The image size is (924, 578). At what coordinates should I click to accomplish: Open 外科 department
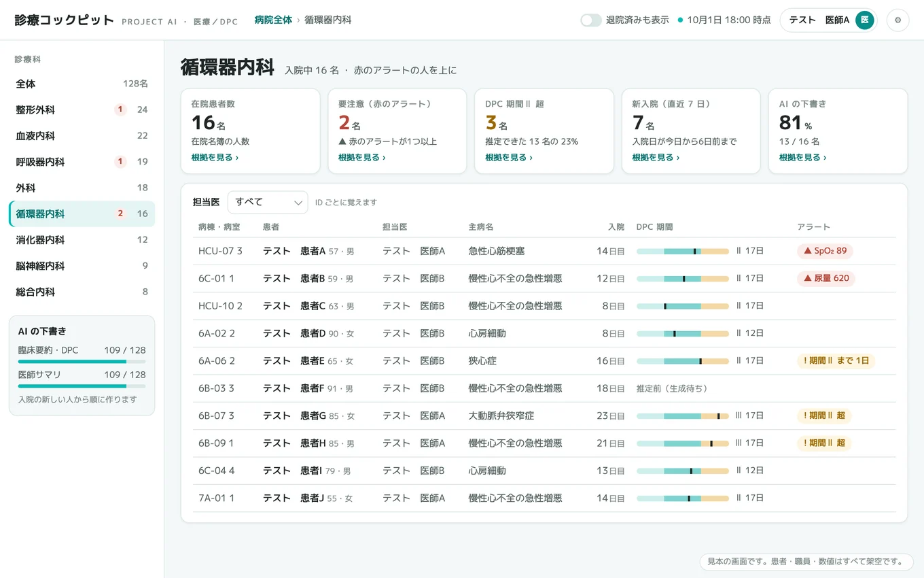[x=82, y=188]
